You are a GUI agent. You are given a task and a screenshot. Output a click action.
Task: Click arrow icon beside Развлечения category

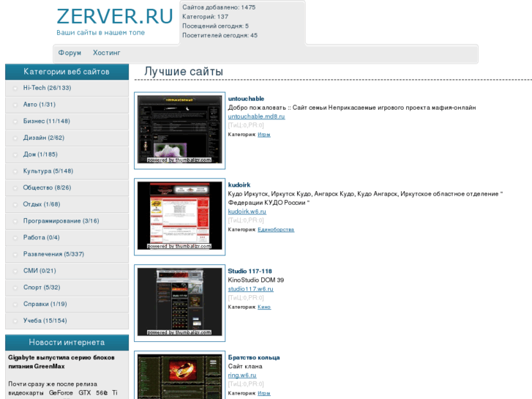pos(15,255)
